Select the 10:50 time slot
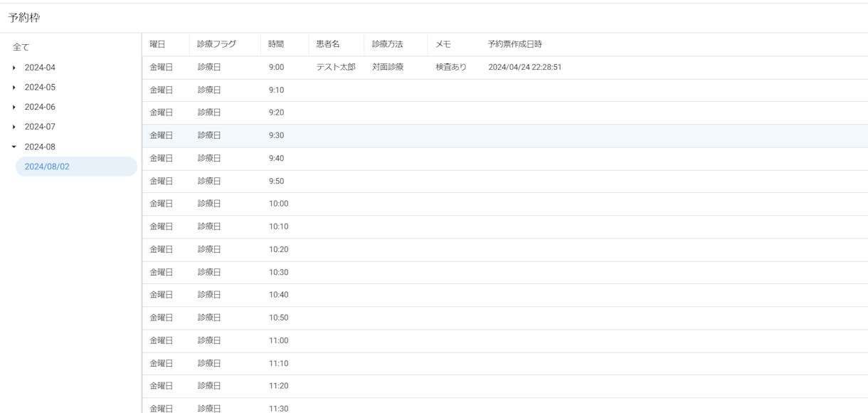Image resolution: width=868 pixels, height=413 pixels. click(x=278, y=318)
